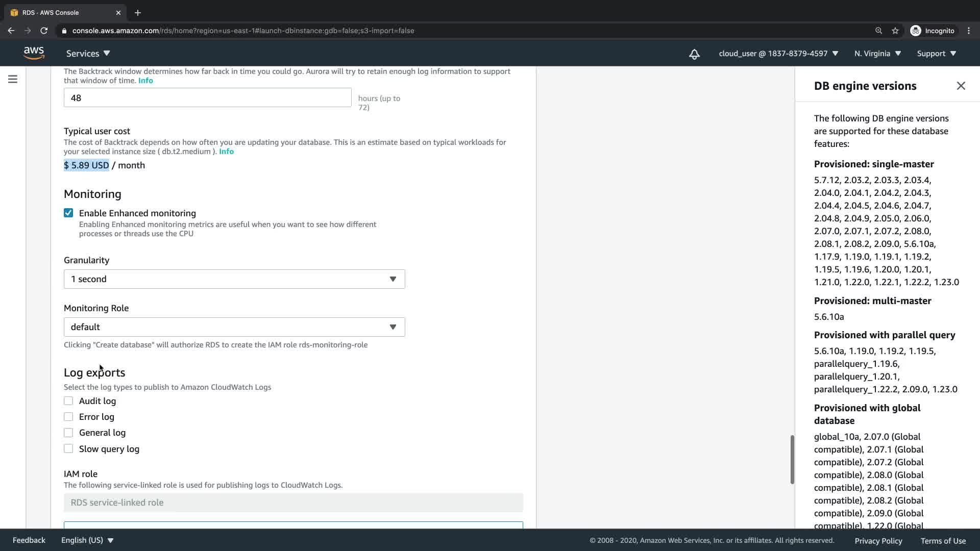Image resolution: width=980 pixels, height=551 pixels.
Task: Check the Audit log checkbox
Action: coord(68,401)
